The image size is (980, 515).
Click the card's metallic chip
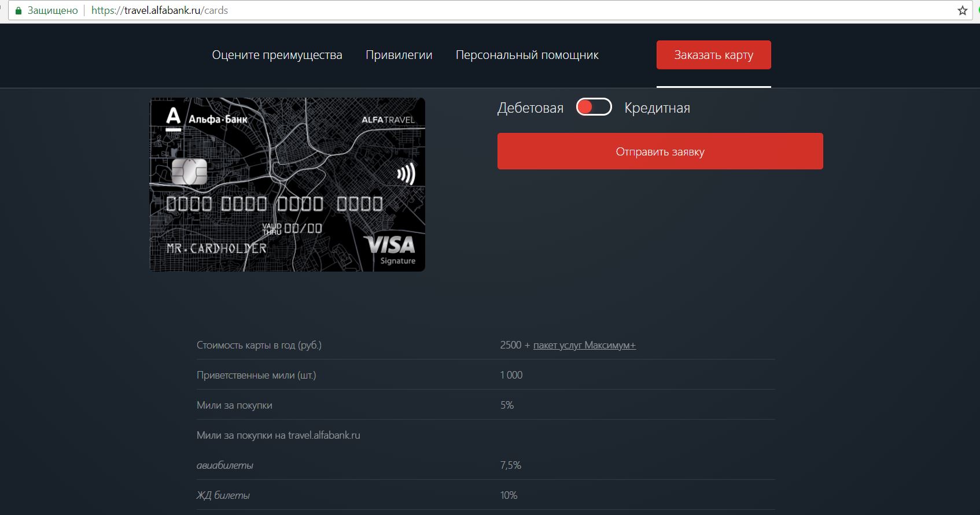pyautogui.click(x=189, y=172)
